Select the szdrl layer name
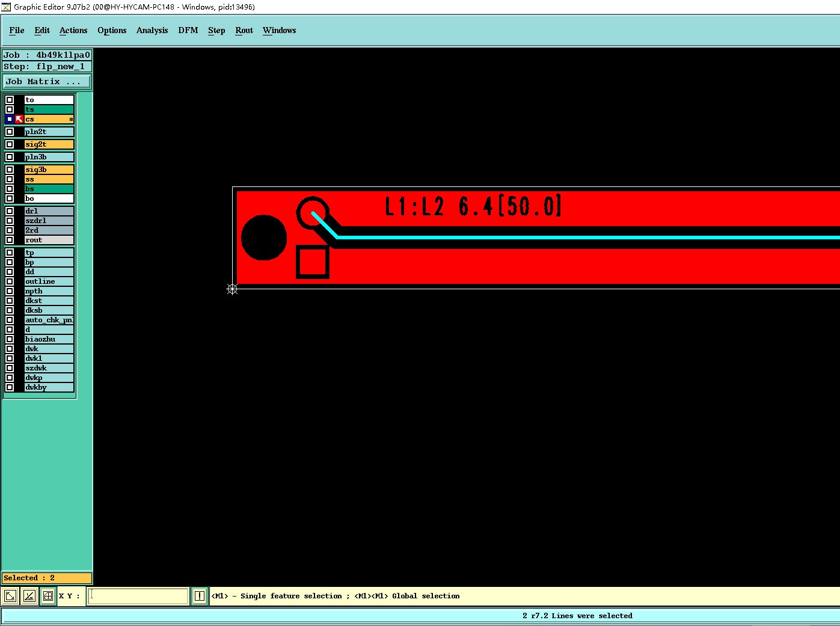The width and height of the screenshot is (840, 626). pyautogui.click(x=49, y=221)
